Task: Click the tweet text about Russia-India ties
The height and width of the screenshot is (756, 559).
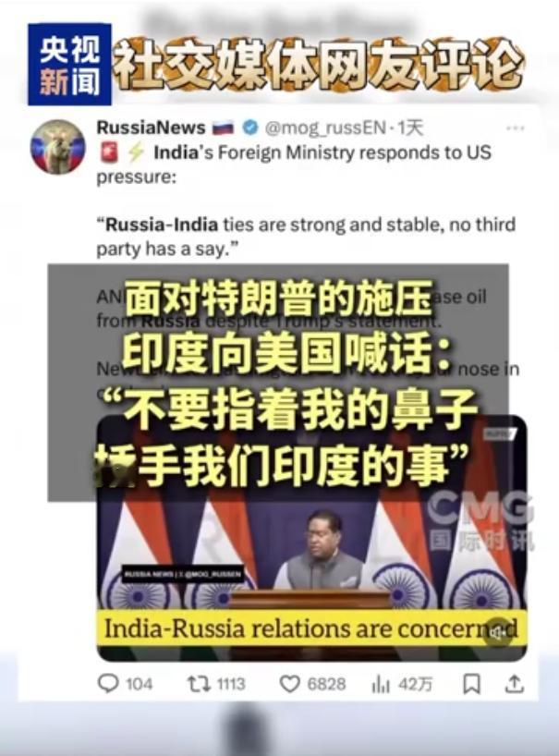Action: (x=306, y=237)
